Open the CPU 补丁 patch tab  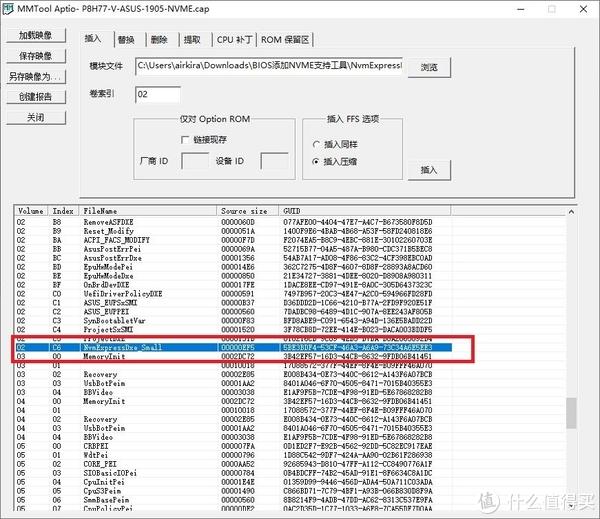coord(234,39)
